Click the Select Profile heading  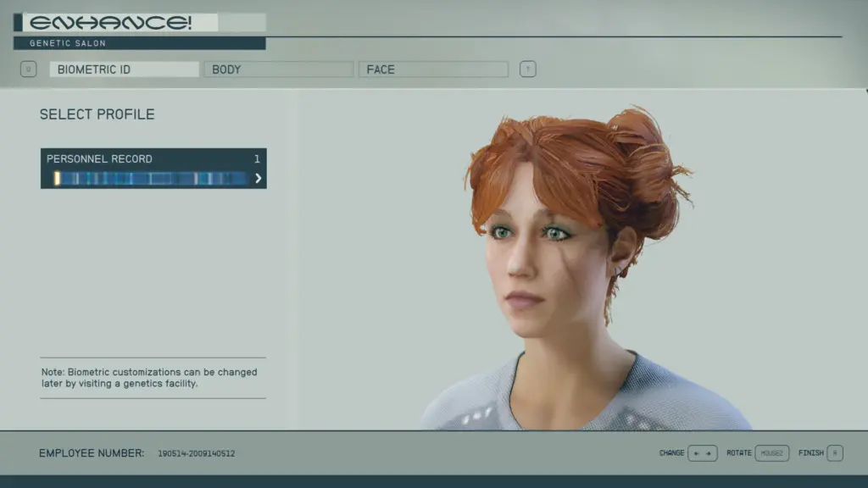[x=97, y=114]
